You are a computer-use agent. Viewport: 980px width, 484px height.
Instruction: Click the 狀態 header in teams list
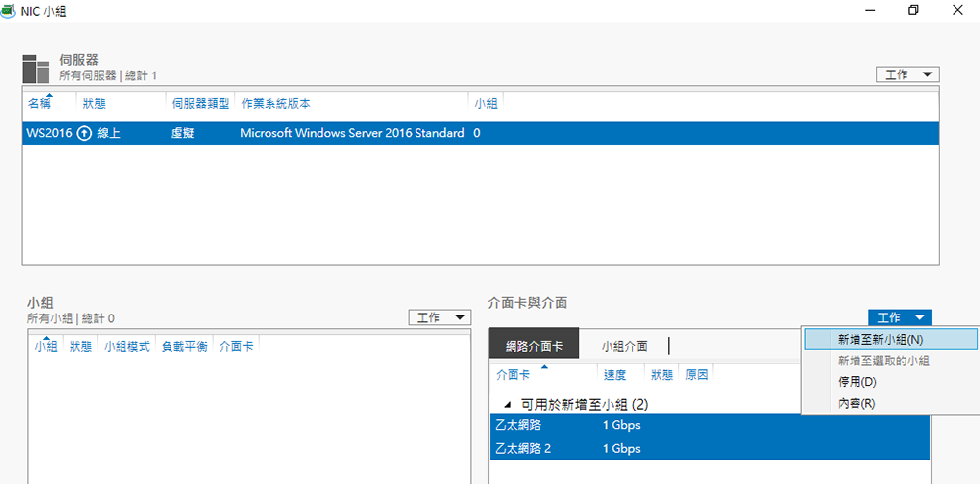[80, 346]
